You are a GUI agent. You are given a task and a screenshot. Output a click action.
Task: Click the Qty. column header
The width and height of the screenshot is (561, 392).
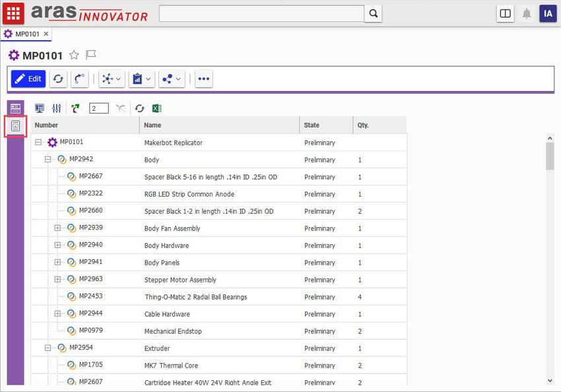tap(379, 125)
